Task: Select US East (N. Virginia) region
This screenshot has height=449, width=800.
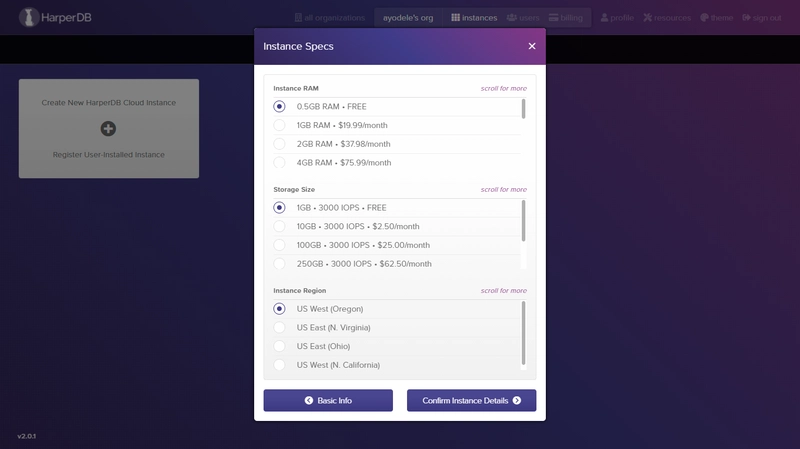Action: coord(396,328)
